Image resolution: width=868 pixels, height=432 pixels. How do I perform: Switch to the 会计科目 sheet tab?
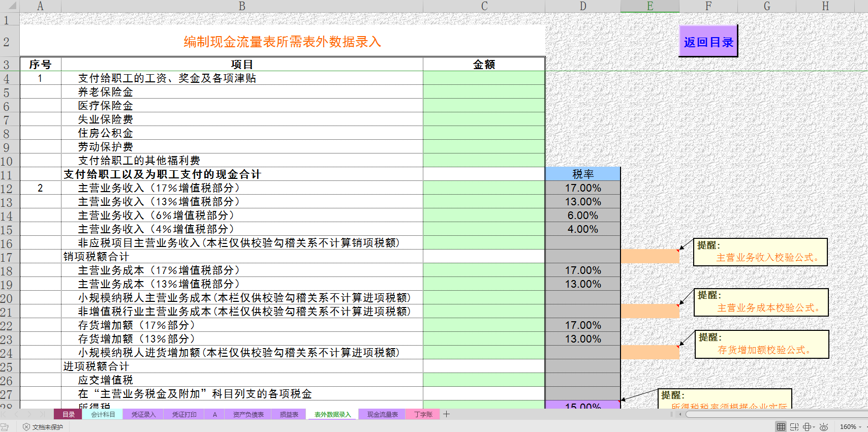[103, 414]
